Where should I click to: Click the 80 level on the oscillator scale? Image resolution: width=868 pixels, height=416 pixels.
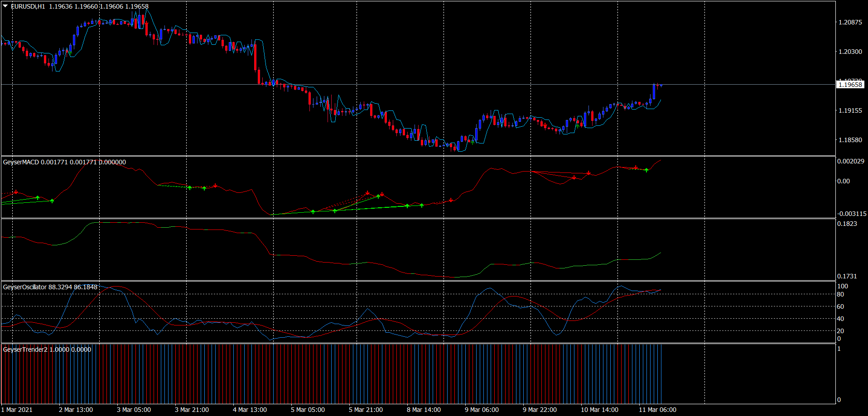coord(840,294)
